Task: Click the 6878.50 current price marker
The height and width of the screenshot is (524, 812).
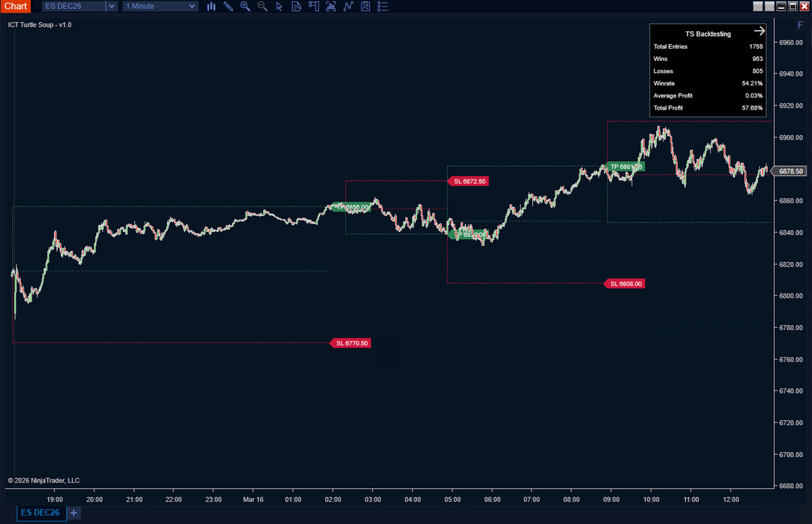Action: [790, 171]
